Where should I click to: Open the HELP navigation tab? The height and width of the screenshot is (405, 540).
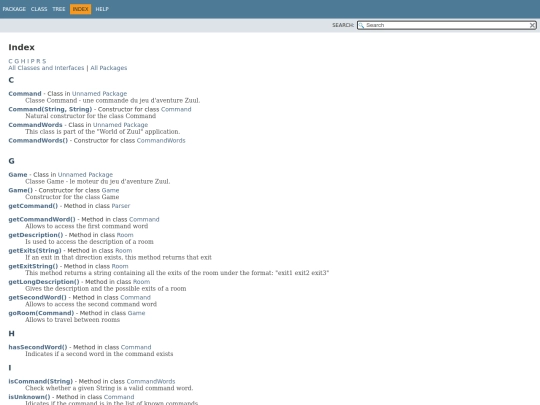[102, 9]
